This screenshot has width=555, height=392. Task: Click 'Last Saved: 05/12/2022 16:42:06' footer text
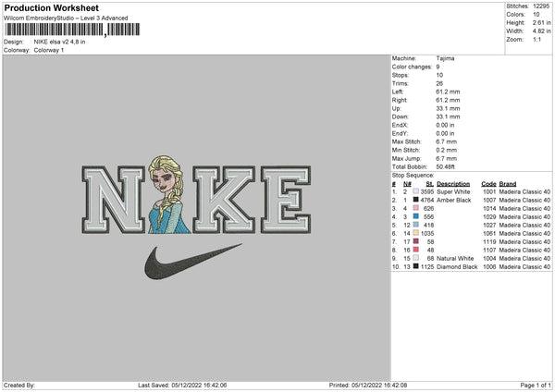click(182, 385)
